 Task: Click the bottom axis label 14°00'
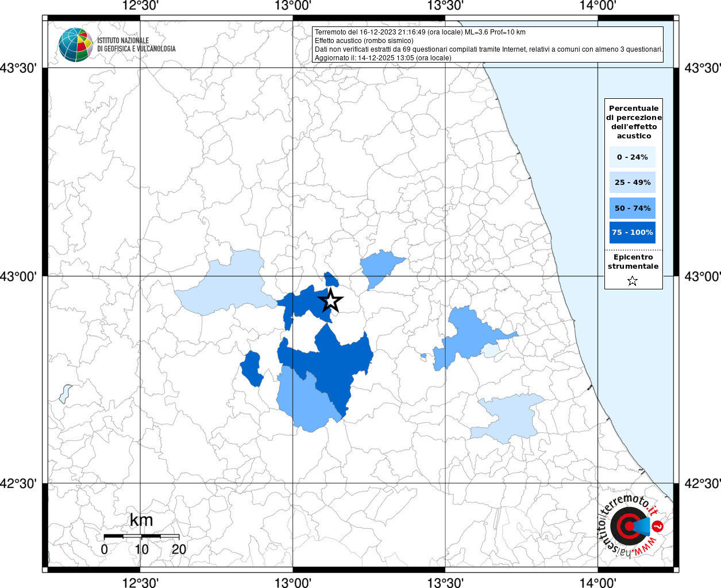[x=597, y=582]
